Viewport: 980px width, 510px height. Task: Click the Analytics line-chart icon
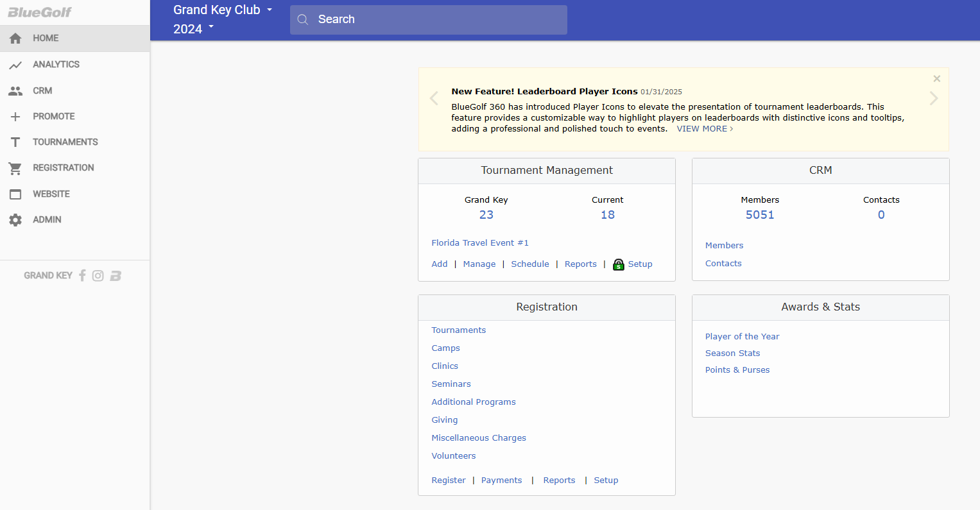[15, 65]
